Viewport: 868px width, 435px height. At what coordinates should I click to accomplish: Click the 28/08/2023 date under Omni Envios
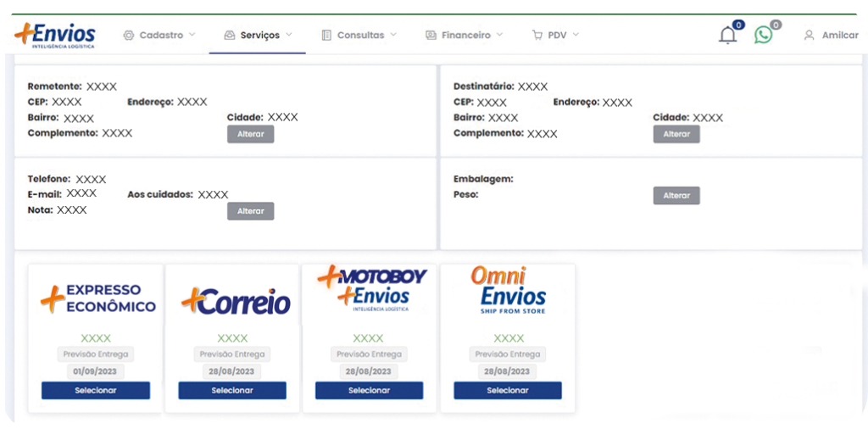[507, 371]
